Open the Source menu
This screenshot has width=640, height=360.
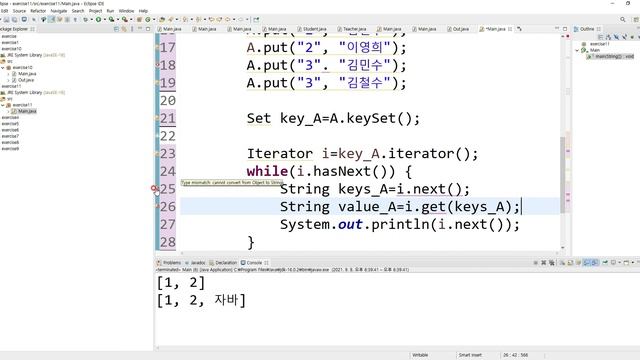19,11
